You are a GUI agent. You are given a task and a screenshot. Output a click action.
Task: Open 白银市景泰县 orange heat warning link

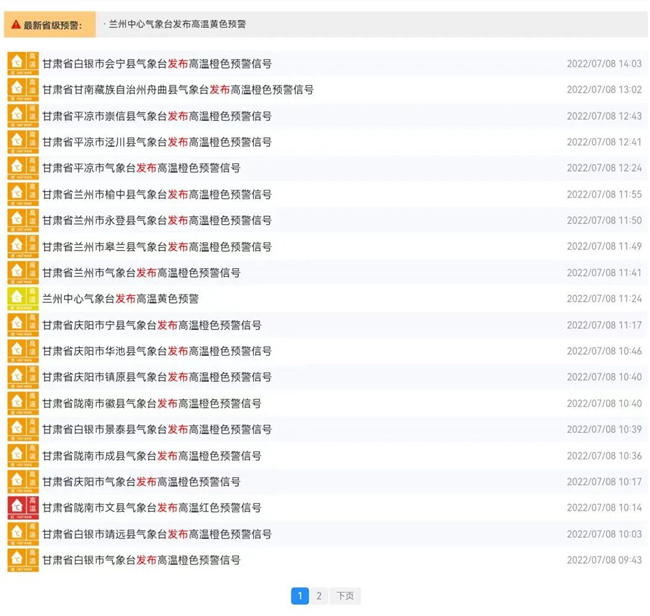(x=156, y=429)
